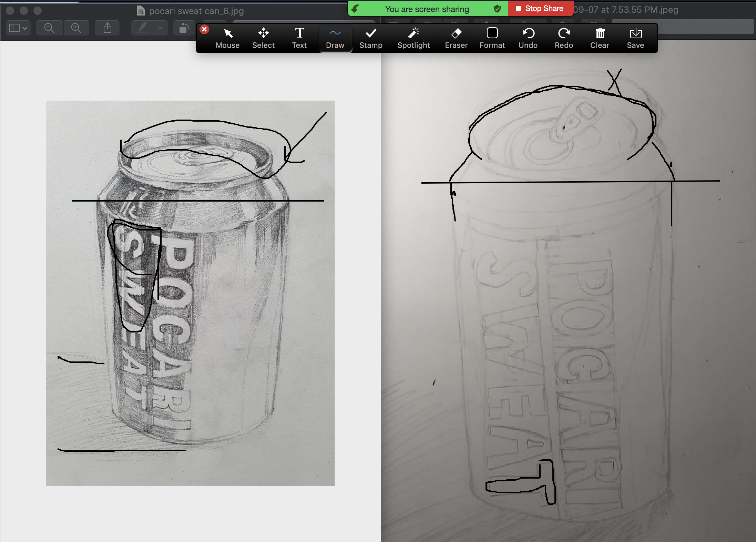Screen dimensions: 756x542
Task: Switch to the Eraser tool
Action: point(456,39)
